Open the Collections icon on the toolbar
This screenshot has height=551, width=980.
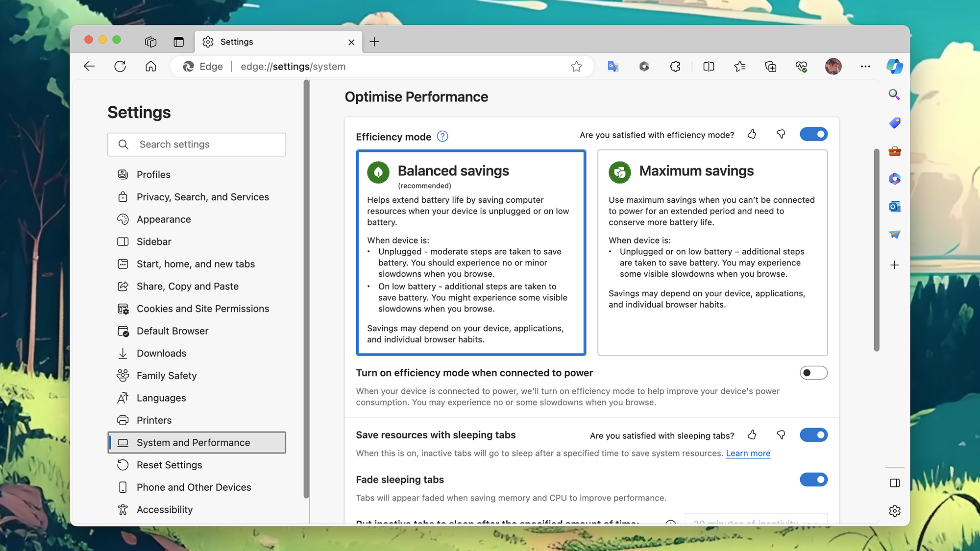[770, 66]
